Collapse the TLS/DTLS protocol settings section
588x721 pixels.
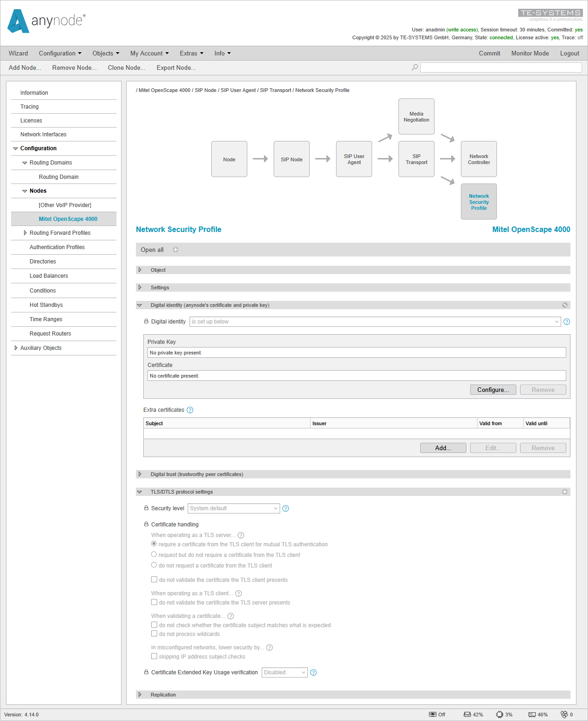point(140,492)
